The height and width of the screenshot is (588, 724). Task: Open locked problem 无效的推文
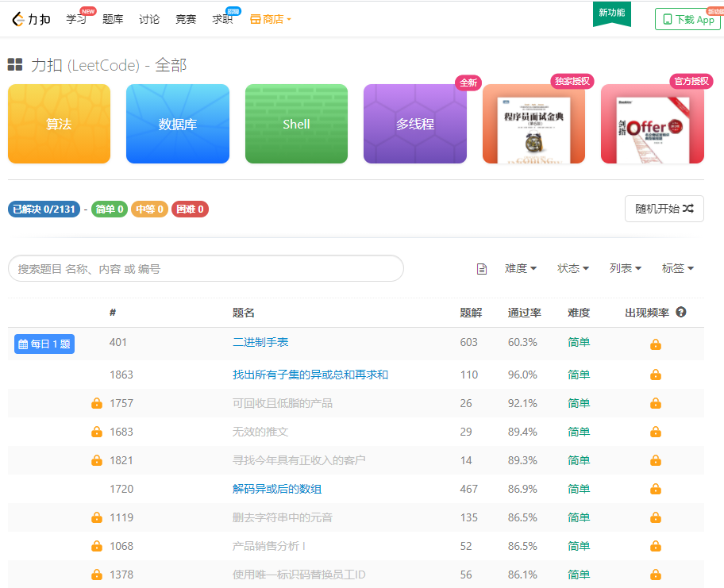[260, 432]
